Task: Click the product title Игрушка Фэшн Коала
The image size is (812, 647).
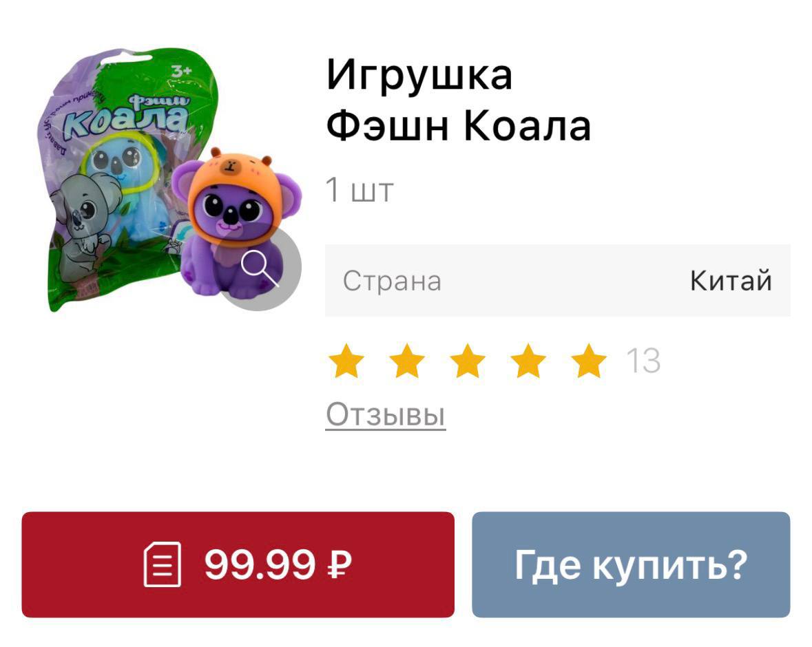Action: [458, 101]
